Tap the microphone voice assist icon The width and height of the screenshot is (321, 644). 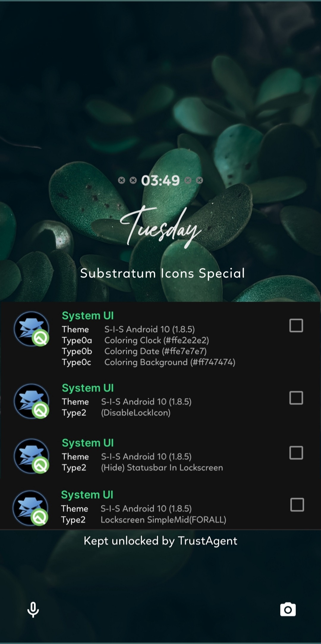33,610
